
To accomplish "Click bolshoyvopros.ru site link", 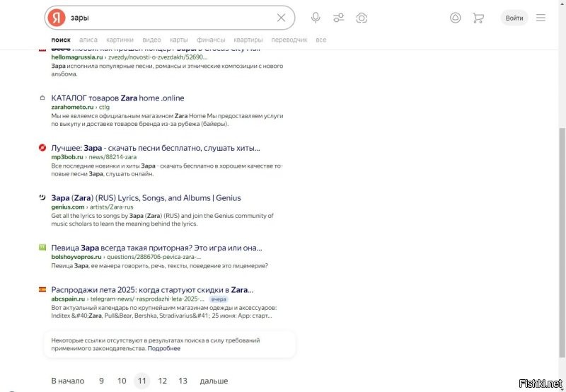I will pyautogui.click(x=76, y=257).
